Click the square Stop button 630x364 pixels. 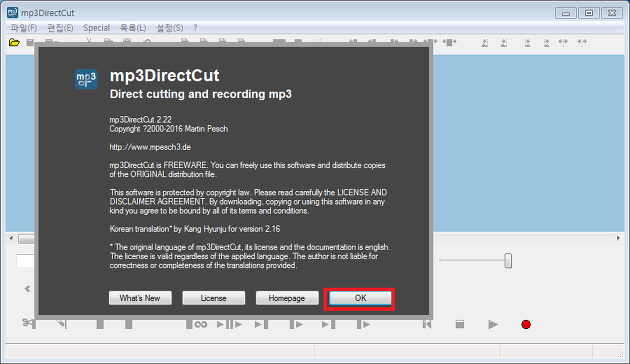click(460, 324)
